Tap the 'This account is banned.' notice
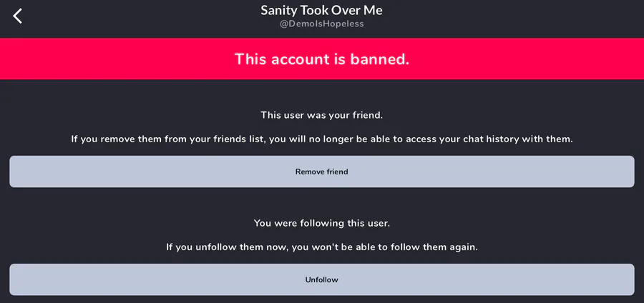 pos(322,59)
